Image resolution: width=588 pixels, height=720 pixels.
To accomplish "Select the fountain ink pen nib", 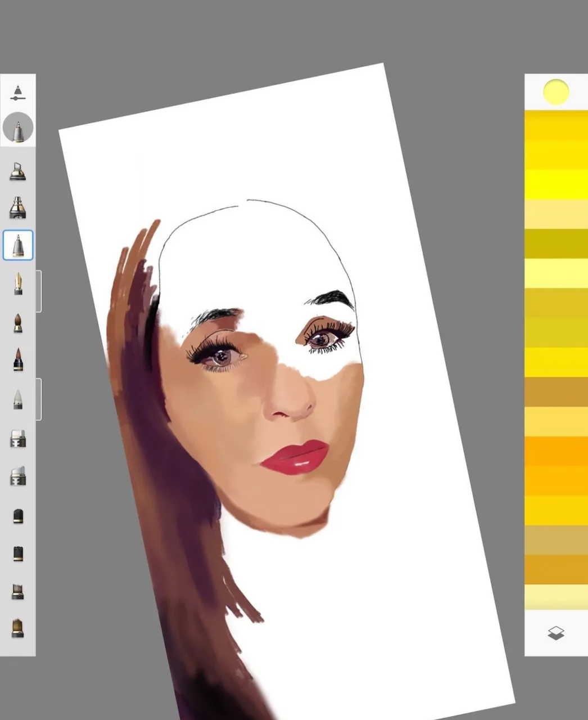I will click(18, 284).
